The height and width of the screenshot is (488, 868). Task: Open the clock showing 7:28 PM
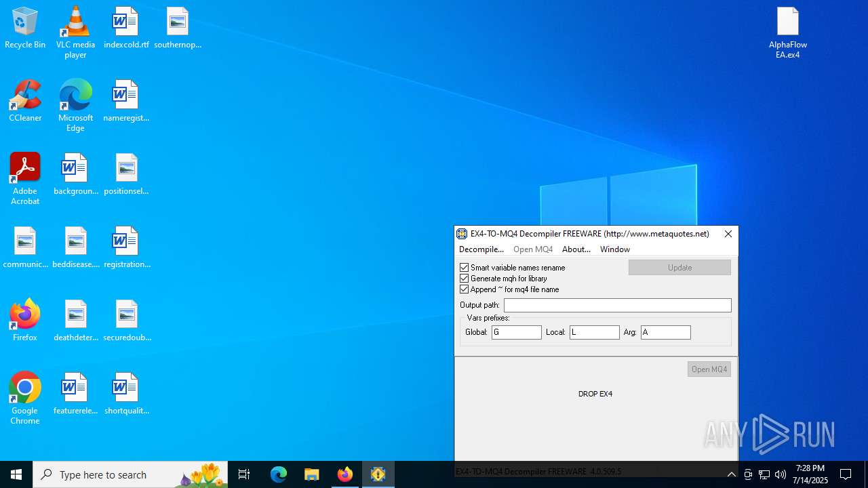point(810,474)
